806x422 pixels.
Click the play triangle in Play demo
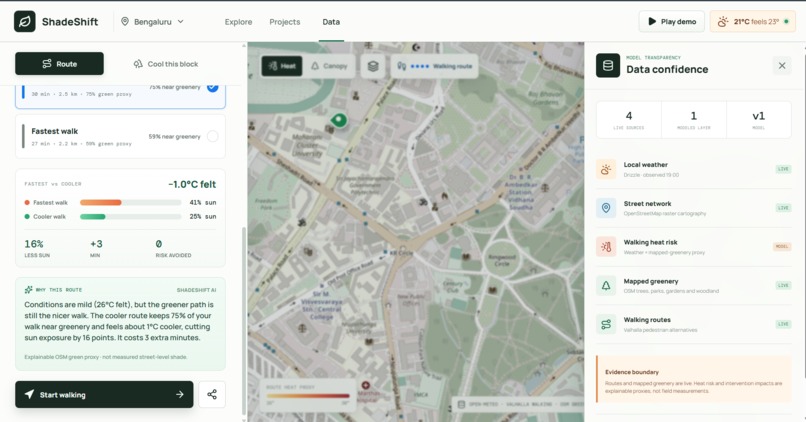pyautogui.click(x=652, y=22)
